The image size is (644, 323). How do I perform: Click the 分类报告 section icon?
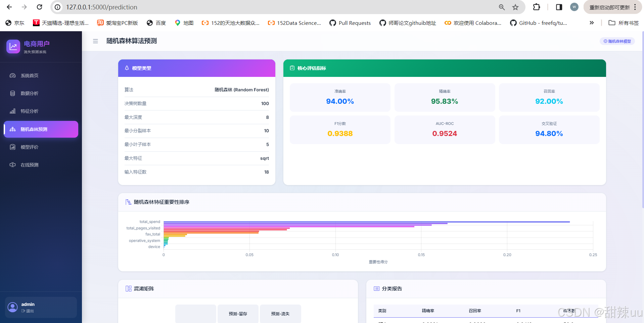tap(377, 288)
